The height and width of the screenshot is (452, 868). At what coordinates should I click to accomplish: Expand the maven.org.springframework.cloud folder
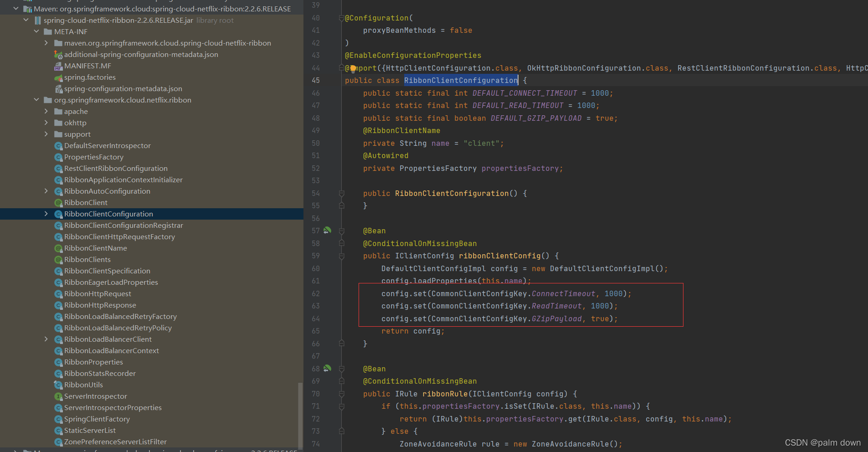(46, 43)
